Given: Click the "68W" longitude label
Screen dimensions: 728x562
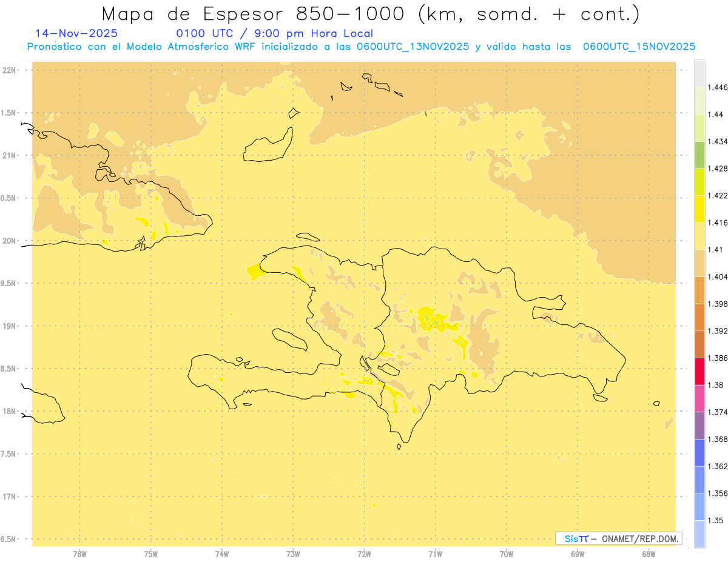Looking at the screenshot, I should (x=649, y=554).
